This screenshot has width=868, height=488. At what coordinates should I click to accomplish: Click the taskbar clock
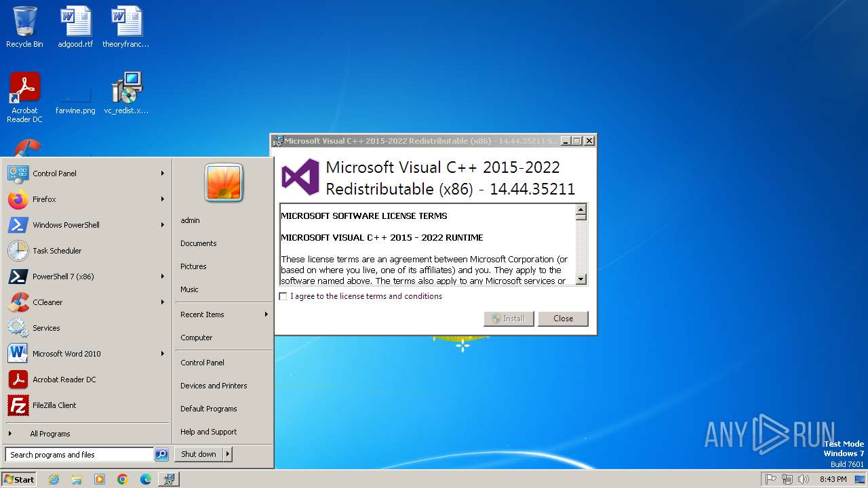point(833,479)
